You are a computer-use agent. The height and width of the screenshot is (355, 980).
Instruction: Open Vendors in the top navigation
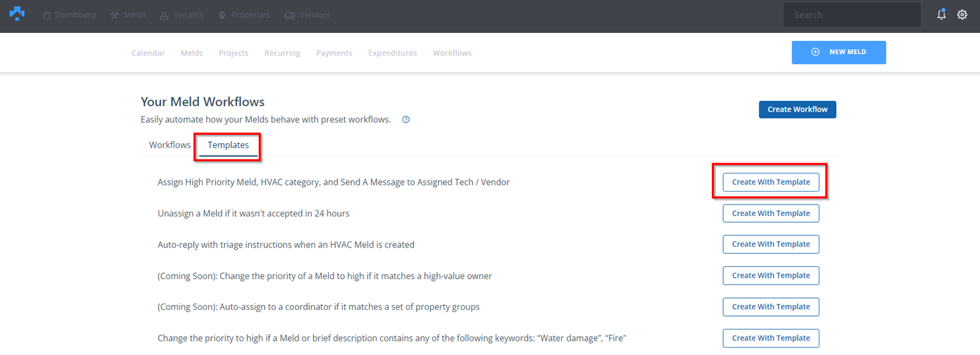pos(307,15)
